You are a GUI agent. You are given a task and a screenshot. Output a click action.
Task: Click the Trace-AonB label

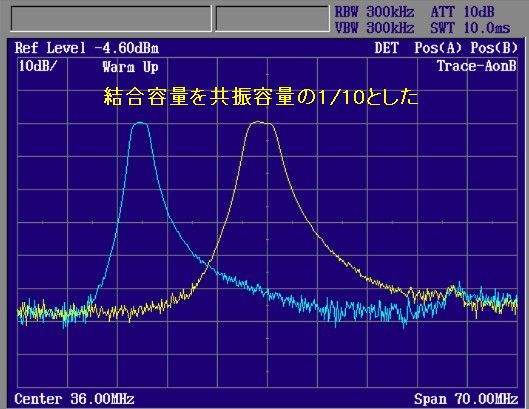(x=476, y=66)
